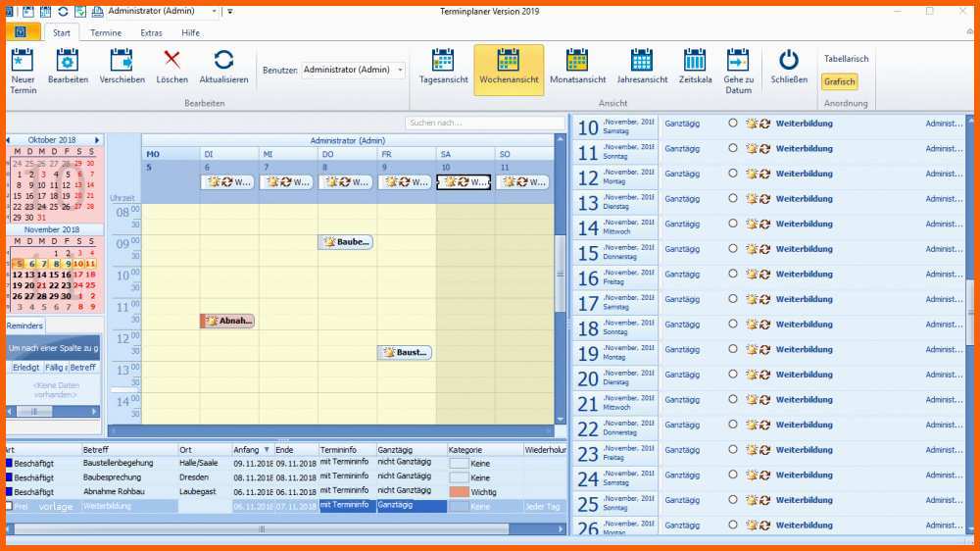Go to next month in mini calendar
The width and height of the screenshot is (980, 551).
97,140
